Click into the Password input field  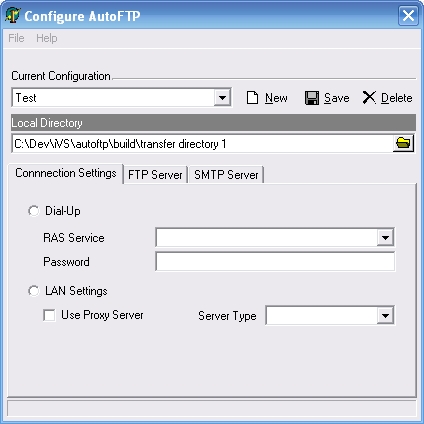coord(275,262)
